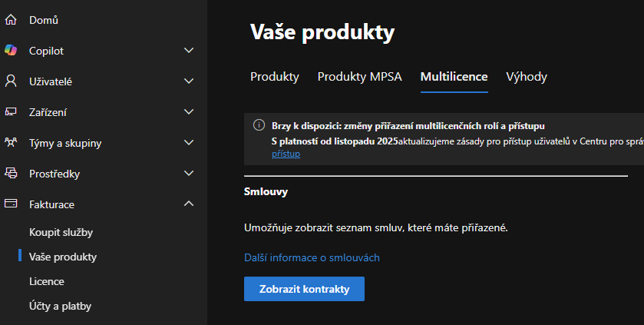644x325 pixels.
Task: Expand the Týmy a skupiny chevron
Action: (x=190, y=143)
